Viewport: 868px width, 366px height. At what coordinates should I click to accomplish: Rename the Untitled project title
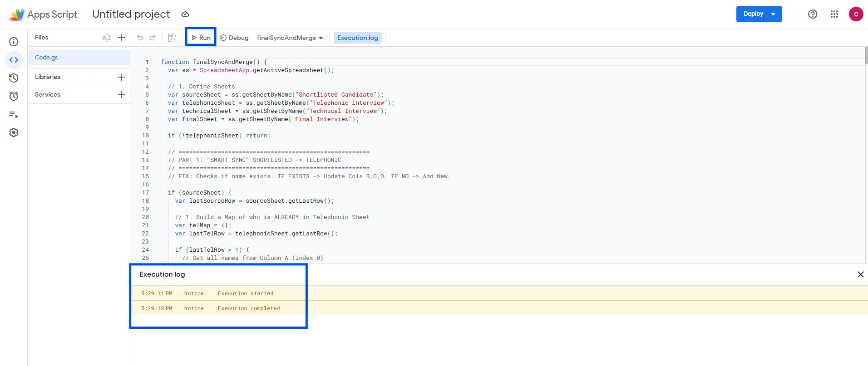coord(131,14)
